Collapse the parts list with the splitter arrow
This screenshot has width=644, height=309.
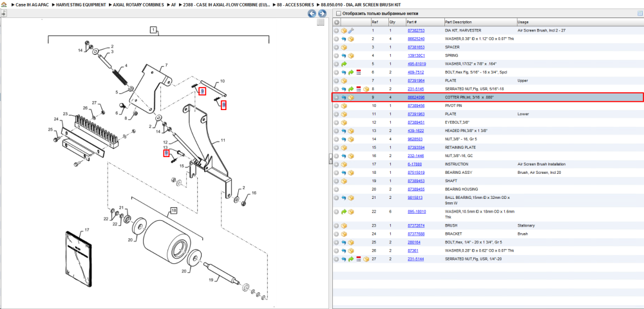[330, 160]
